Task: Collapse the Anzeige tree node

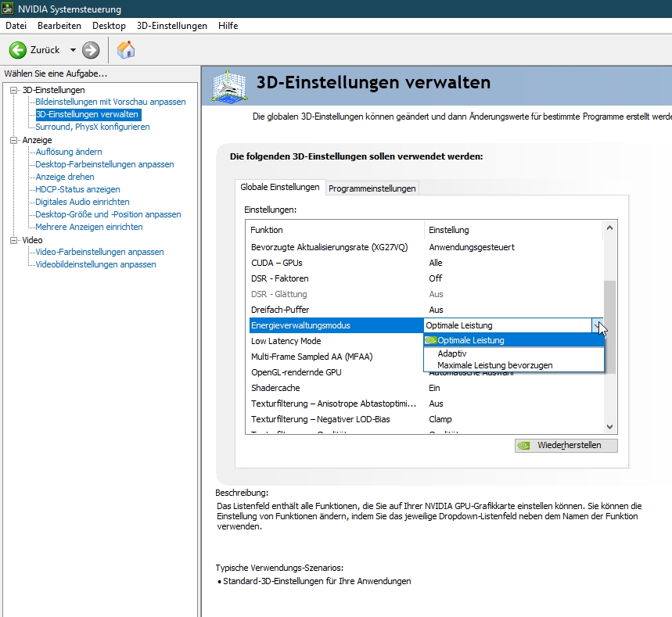Action: 14,140
